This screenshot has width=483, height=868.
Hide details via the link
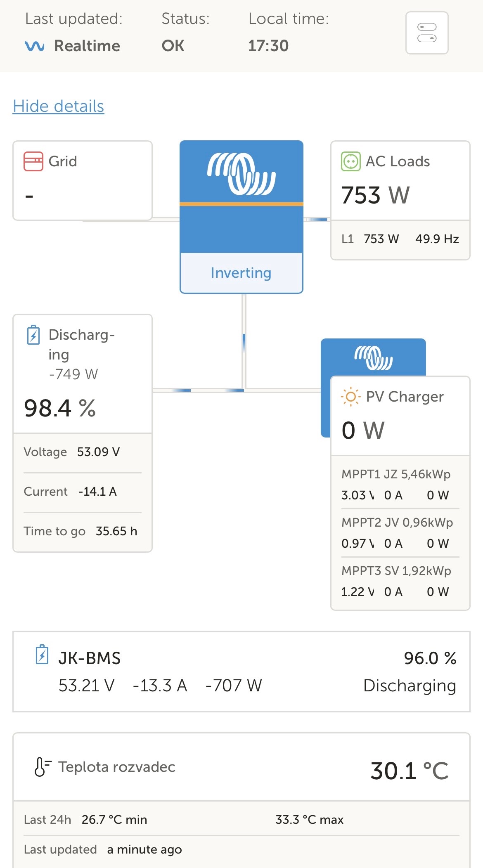(x=58, y=106)
